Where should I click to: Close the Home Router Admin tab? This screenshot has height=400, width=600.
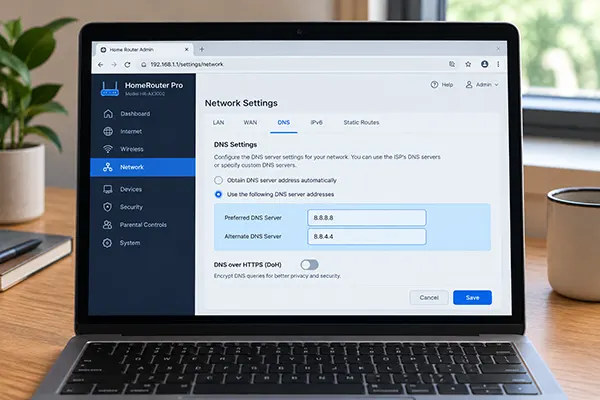coord(186,50)
